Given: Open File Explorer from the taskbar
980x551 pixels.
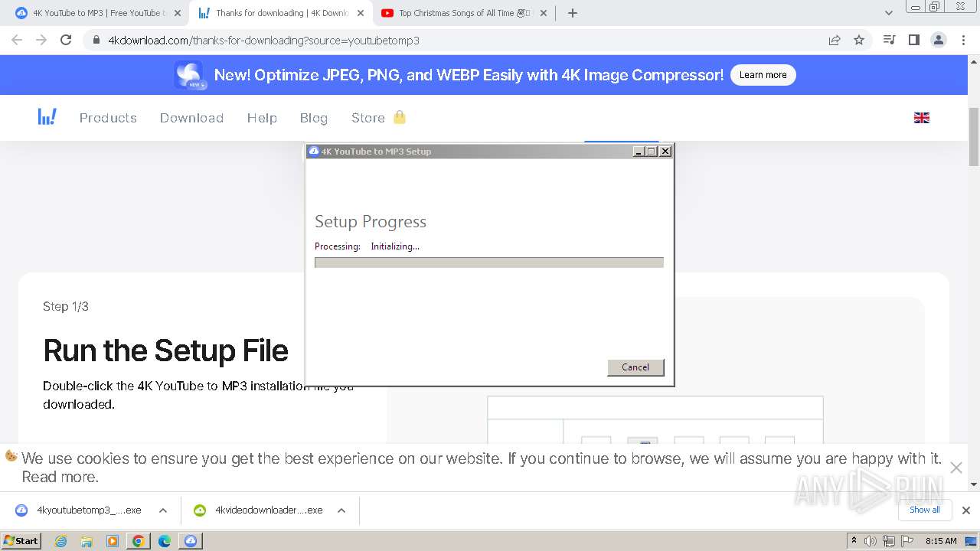Looking at the screenshot, I should (x=87, y=541).
